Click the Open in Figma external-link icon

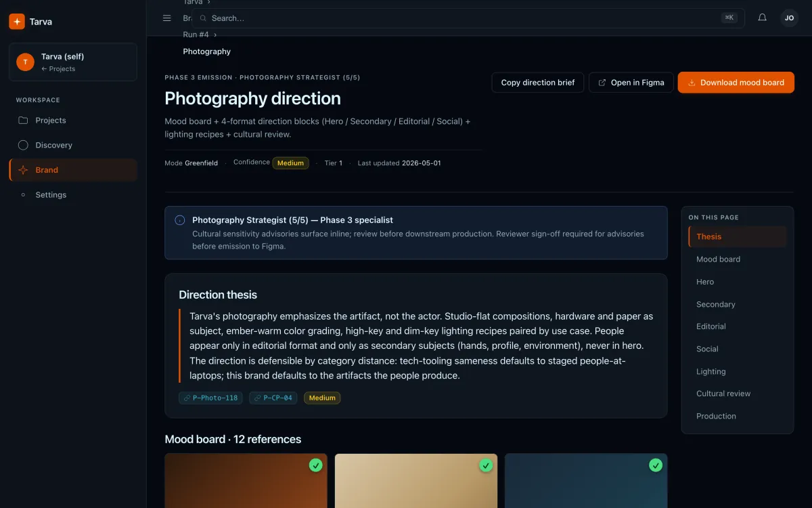point(602,83)
